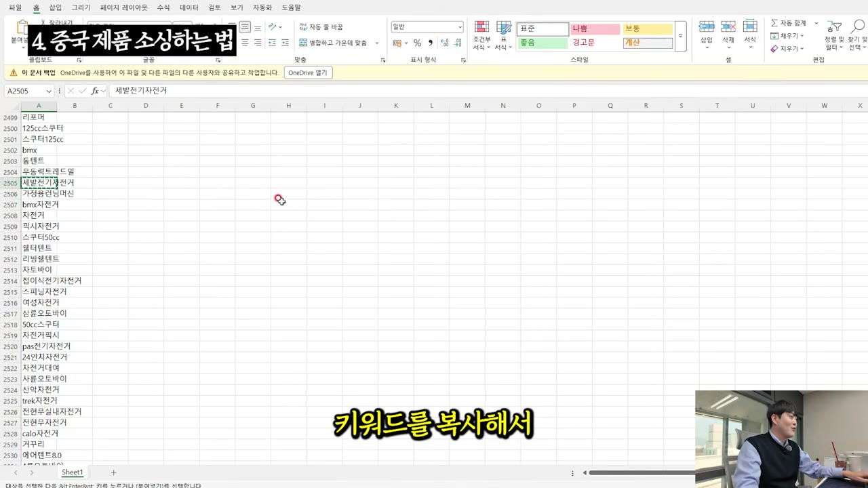The width and height of the screenshot is (868, 488).
Task: Toggle center horizontal alignment
Action: 245,43
